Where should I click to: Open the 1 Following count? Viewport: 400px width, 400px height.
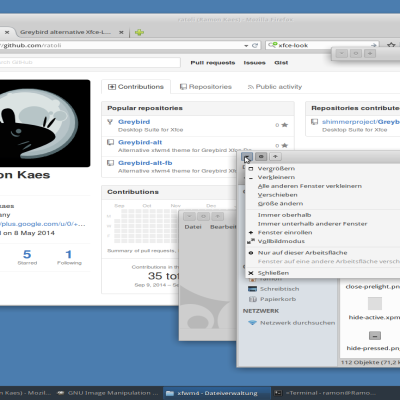coord(69,257)
